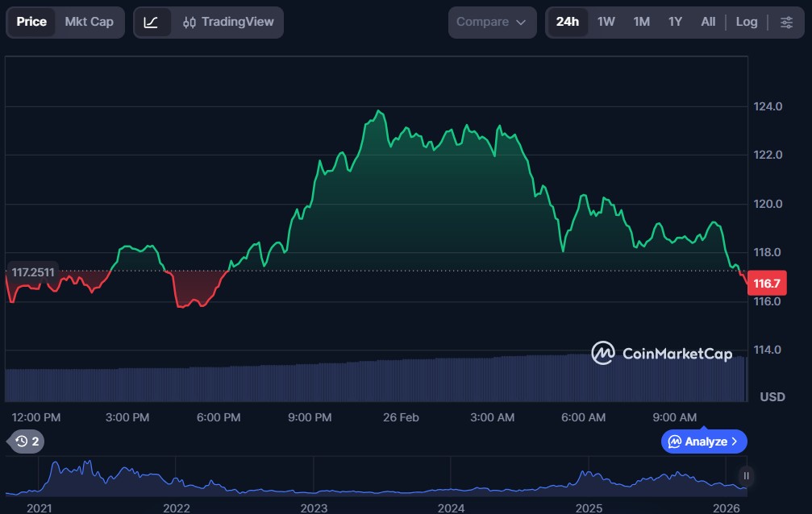Display All-time price history
The width and height of the screenshot is (812, 514).
tap(708, 22)
